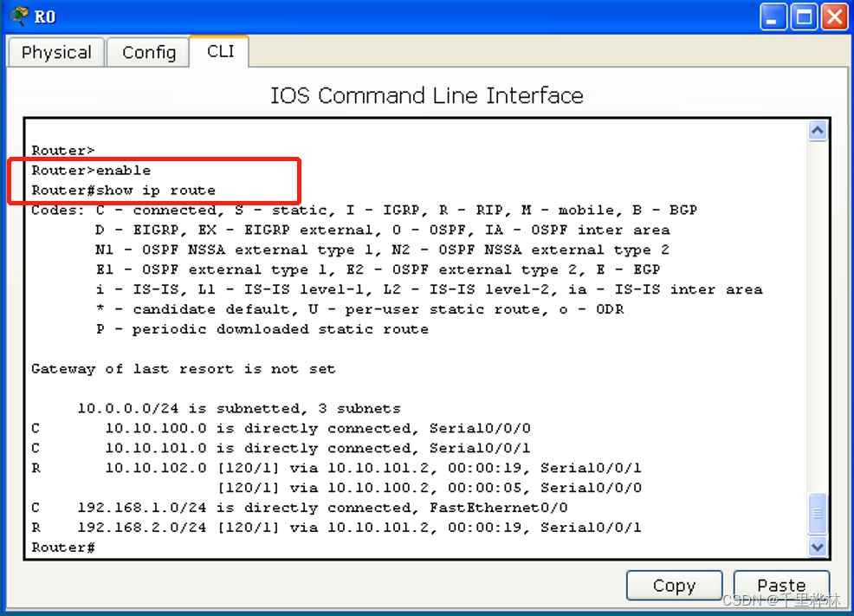Image resolution: width=854 pixels, height=616 pixels.
Task: Click 'Gateway of last resort is not set'
Action: (x=184, y=369)
